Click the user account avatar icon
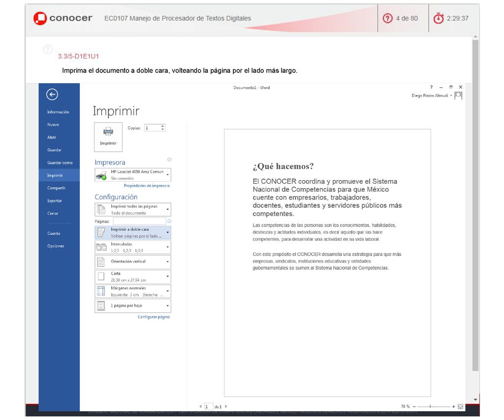Image resolution: width=504 pixels, height=420 pixels. [458, 96]
